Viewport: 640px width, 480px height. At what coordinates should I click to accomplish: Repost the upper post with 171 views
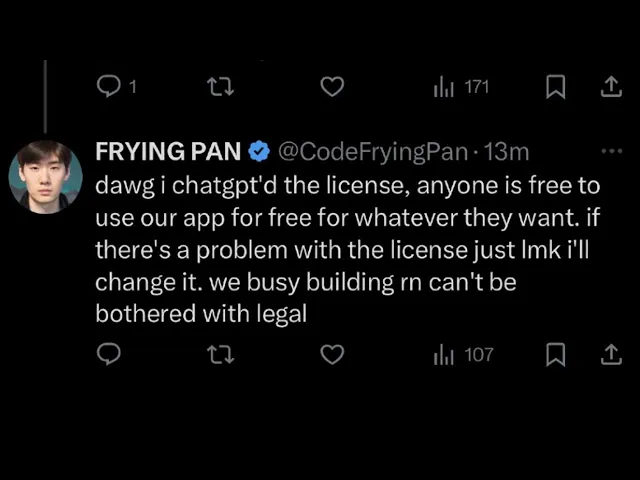pyautogui.click(x=219, y=87)
